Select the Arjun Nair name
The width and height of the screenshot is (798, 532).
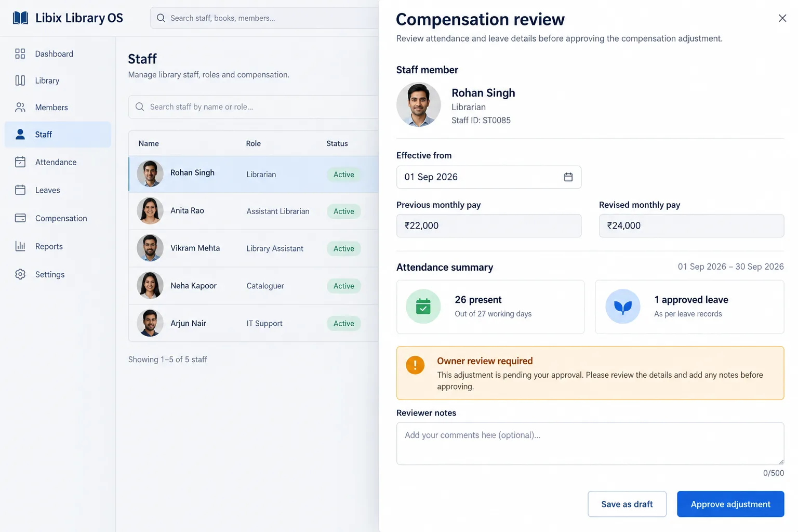click(x=189, y=323)
